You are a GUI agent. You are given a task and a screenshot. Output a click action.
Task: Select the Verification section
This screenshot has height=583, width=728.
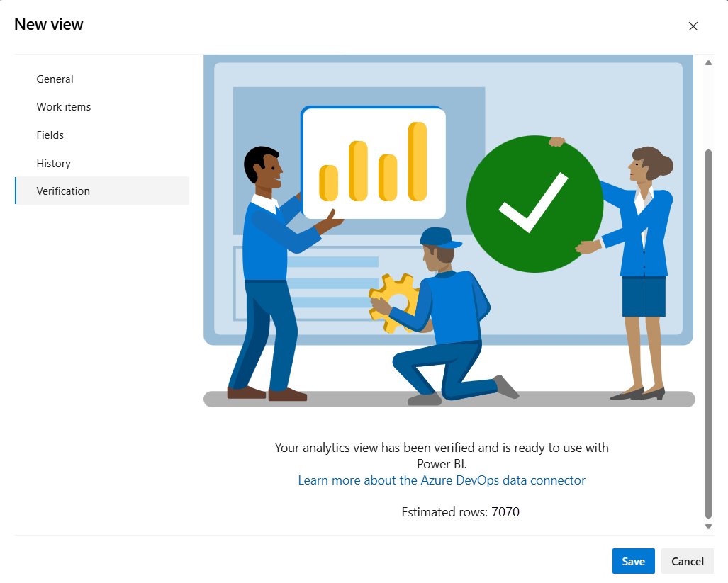(x=63, y=191)
